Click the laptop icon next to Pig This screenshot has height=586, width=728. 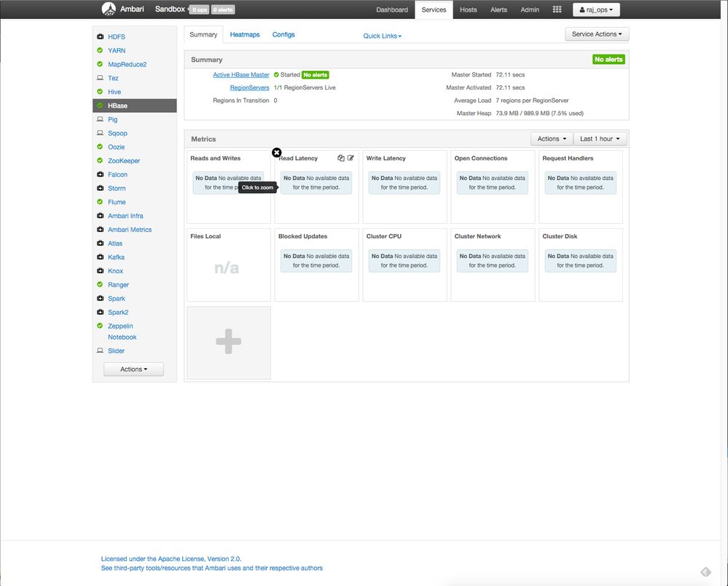(100, 120)
